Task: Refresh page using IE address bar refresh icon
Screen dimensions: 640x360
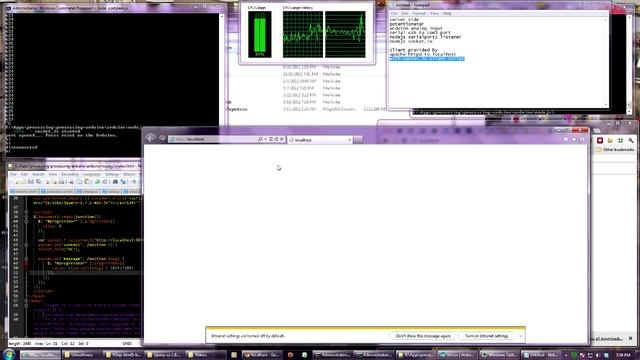Action: point(276,139)
